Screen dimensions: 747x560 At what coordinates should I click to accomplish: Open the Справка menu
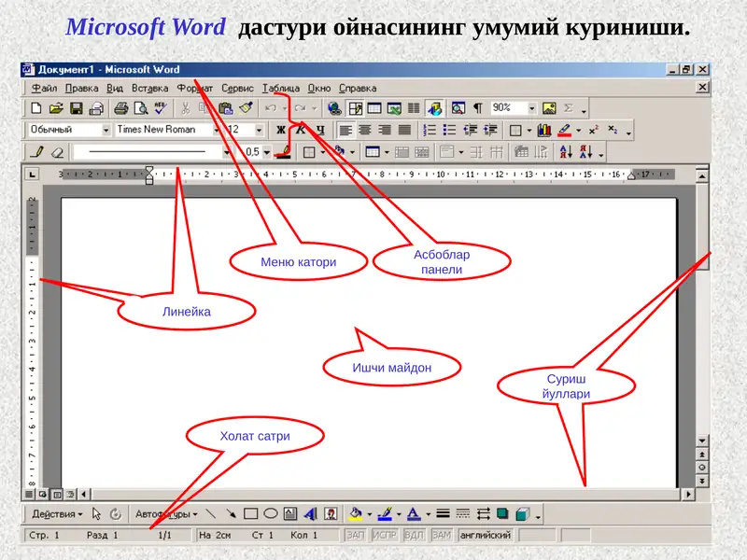coord(358,88)
